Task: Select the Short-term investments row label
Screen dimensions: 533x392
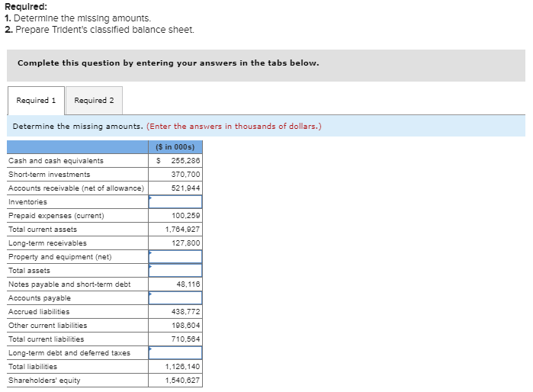Action: tap(50, 175)
